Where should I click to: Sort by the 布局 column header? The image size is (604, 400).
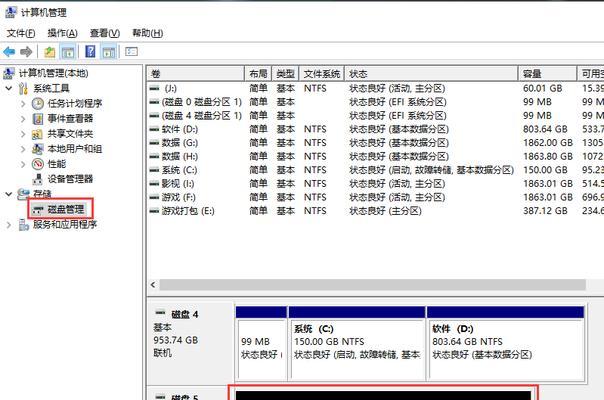(x=258, y=74)
